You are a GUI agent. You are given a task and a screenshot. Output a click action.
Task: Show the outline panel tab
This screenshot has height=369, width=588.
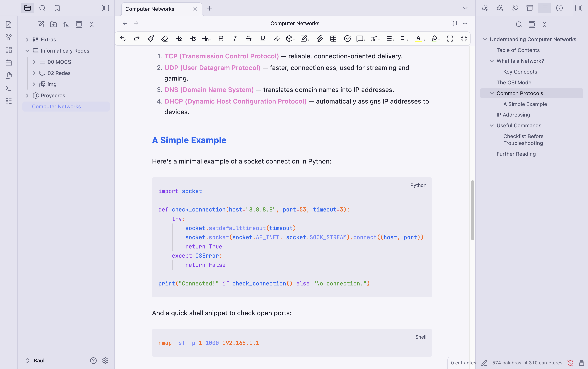[x=545, y=8]
